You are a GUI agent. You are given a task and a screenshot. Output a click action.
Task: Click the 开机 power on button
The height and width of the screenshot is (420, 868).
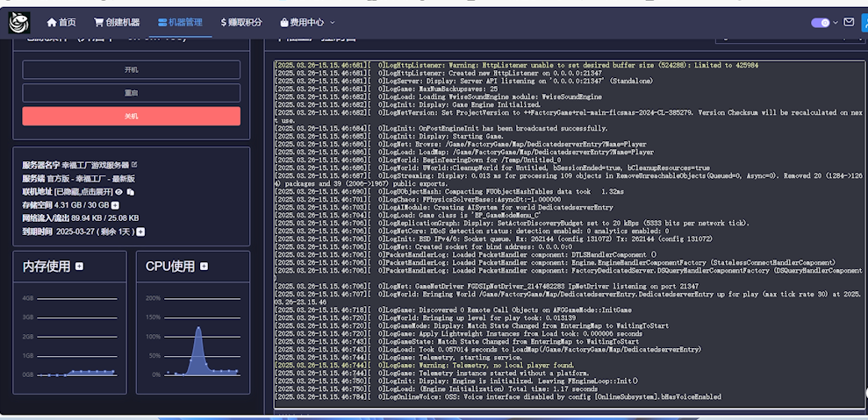click(x=131, y=70)
